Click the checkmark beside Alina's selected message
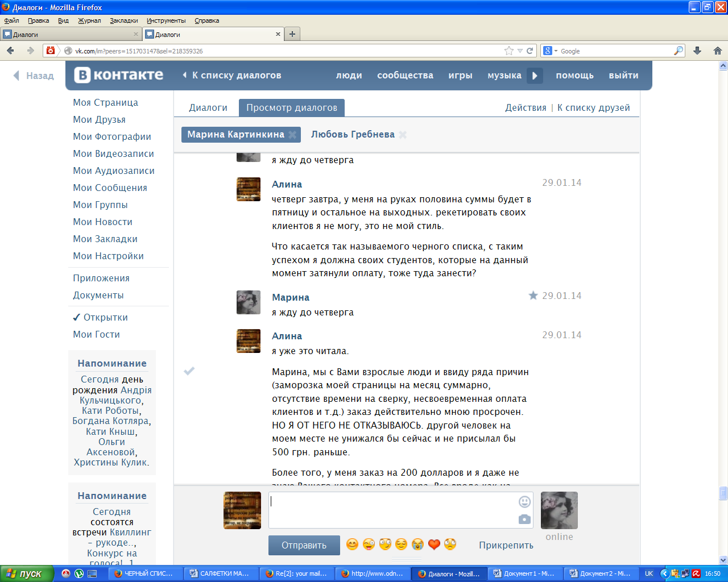 [189, 371]
